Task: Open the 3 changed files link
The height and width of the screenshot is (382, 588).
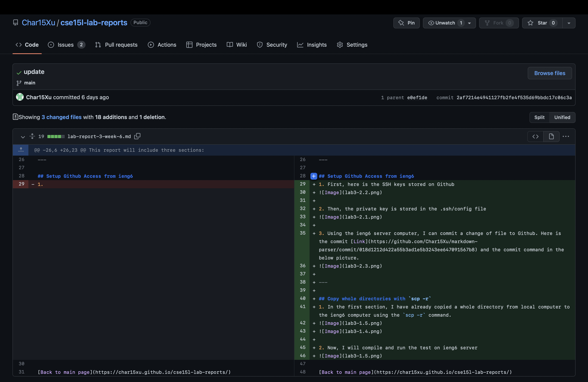Action: [61, 117]
